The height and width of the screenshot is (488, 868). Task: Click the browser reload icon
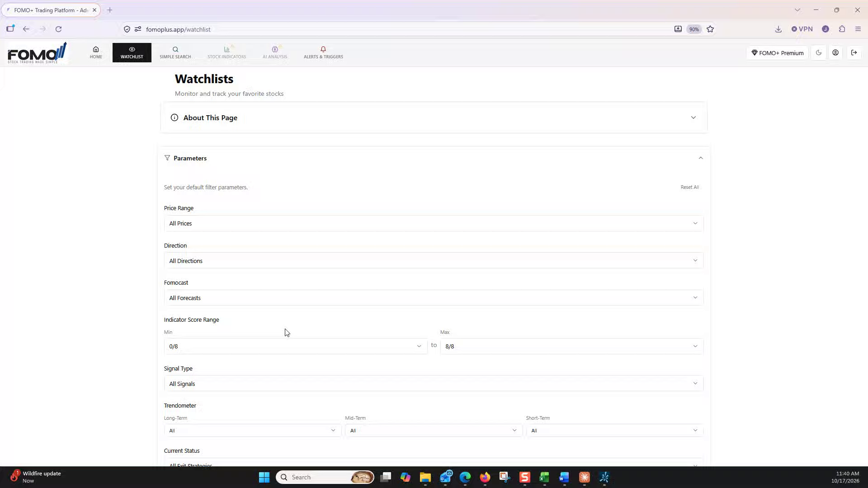pyautogui.click(x=58, y=29)
